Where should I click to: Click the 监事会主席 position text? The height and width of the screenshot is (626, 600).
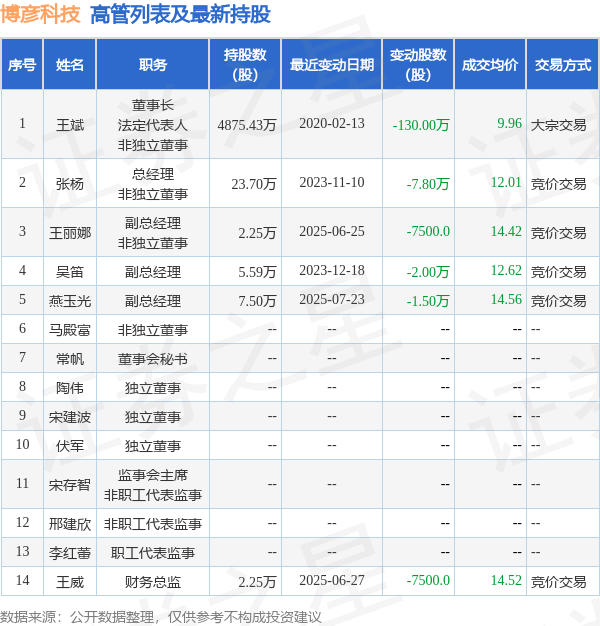(152, 475)
